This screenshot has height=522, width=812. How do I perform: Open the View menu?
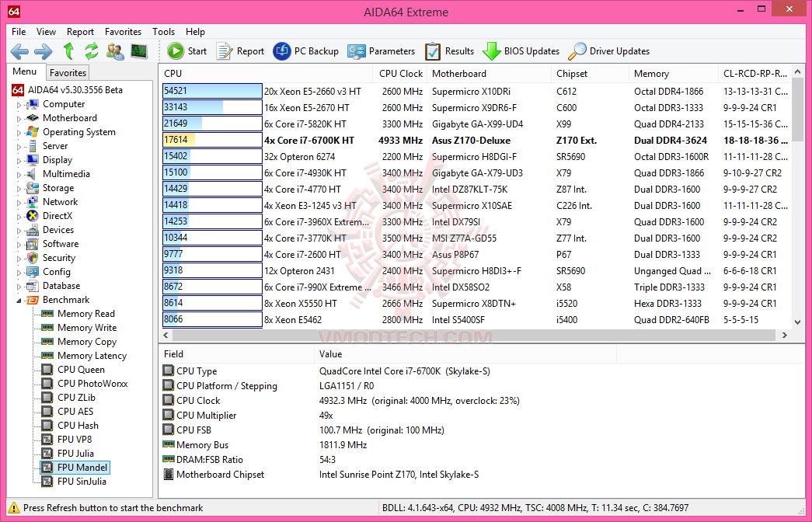(46, 32)
